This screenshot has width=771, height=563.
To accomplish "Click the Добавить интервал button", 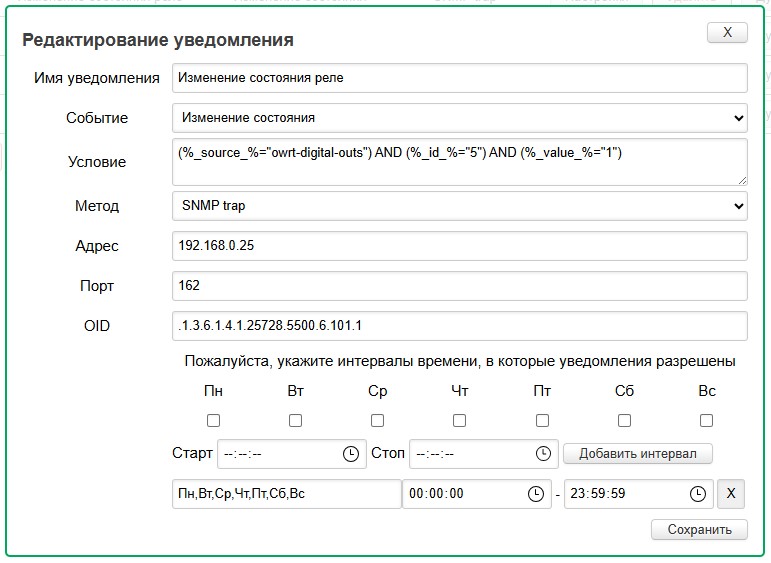I will [637, 454].
